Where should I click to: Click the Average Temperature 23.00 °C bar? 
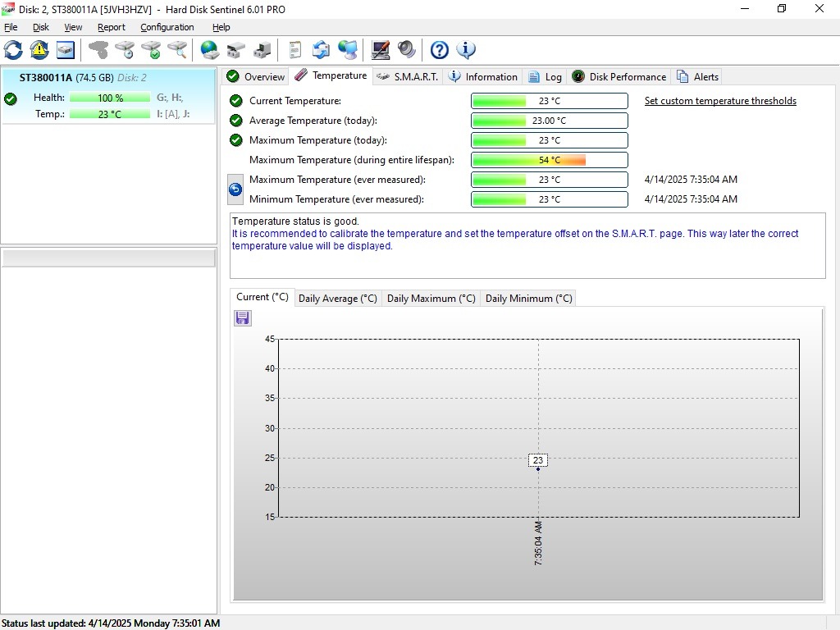point(549,121)
